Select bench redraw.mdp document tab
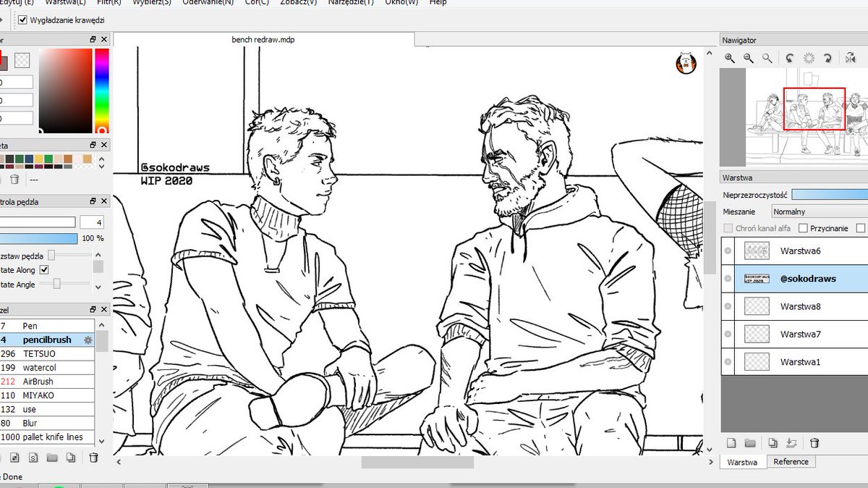 click(x=263, y=40)
